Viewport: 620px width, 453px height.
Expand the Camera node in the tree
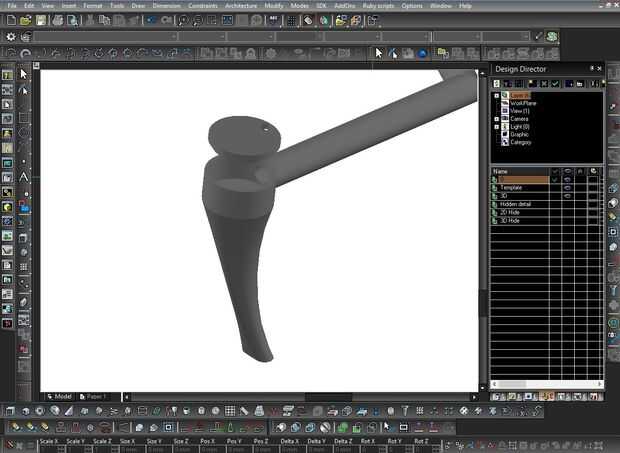[497, 118]
